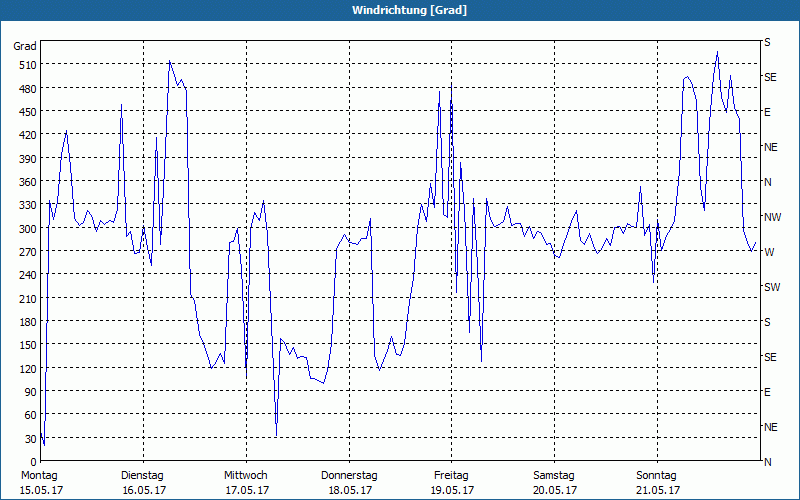Click the date 21.05.17
Viewport: 800px width, 500px height.
(658, 490)
